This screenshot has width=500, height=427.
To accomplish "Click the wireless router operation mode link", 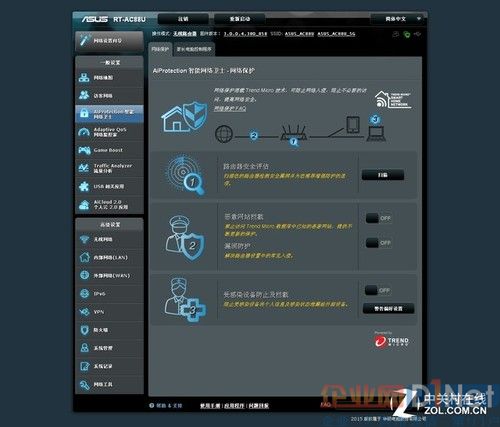I will coord(185,34).
